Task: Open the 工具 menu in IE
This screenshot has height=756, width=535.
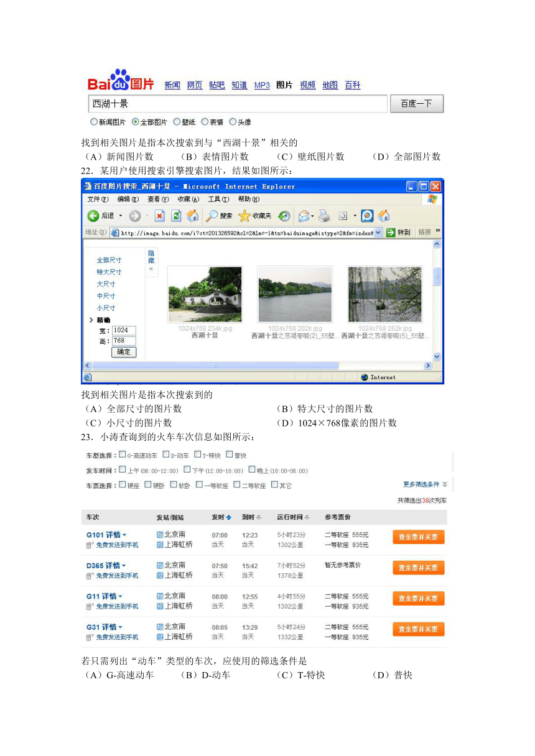Action: [218, 200]
